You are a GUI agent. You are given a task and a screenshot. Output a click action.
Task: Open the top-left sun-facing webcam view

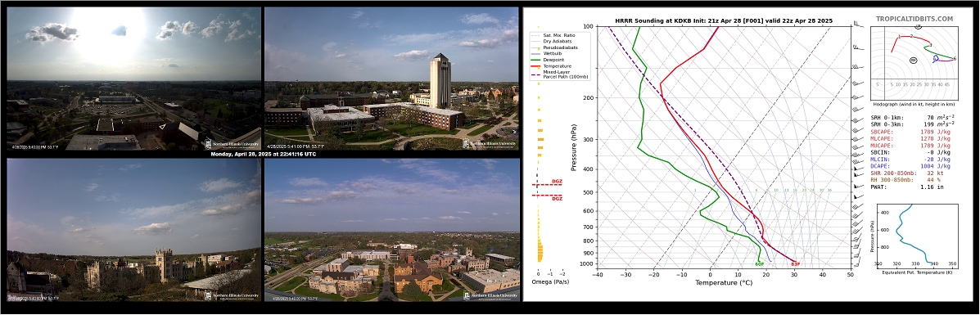[133, 79]
